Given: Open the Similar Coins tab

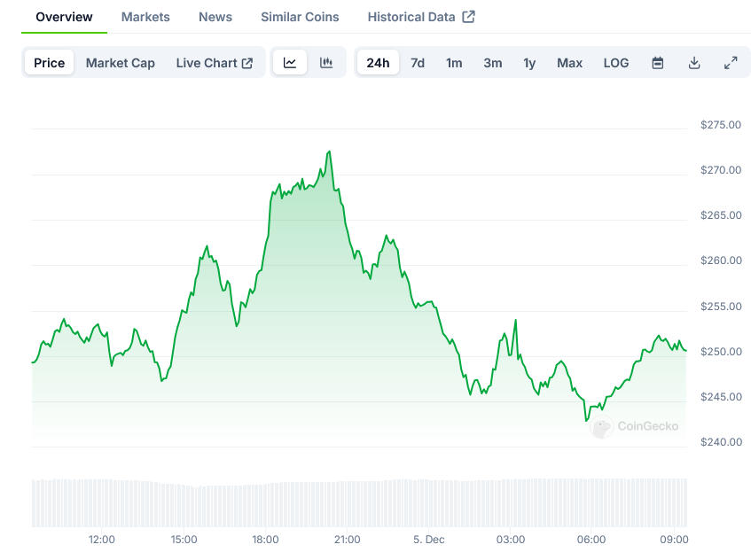Looking at the screenshot, I should (x=300, y=17).
